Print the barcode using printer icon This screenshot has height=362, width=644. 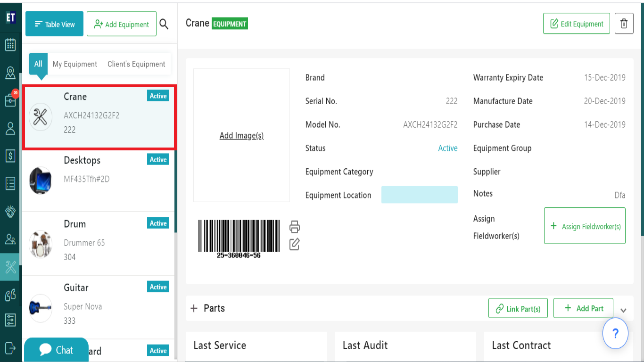(295, 227)
